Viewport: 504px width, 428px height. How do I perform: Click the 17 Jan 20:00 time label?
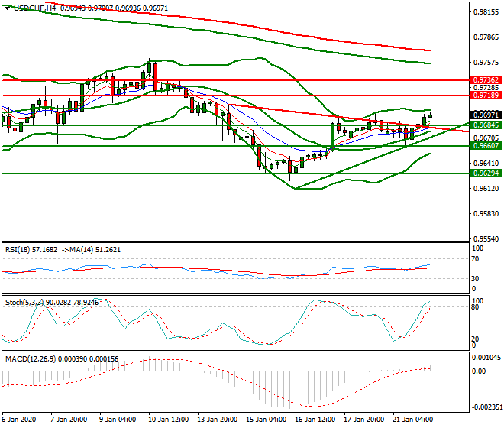[363, 420]
